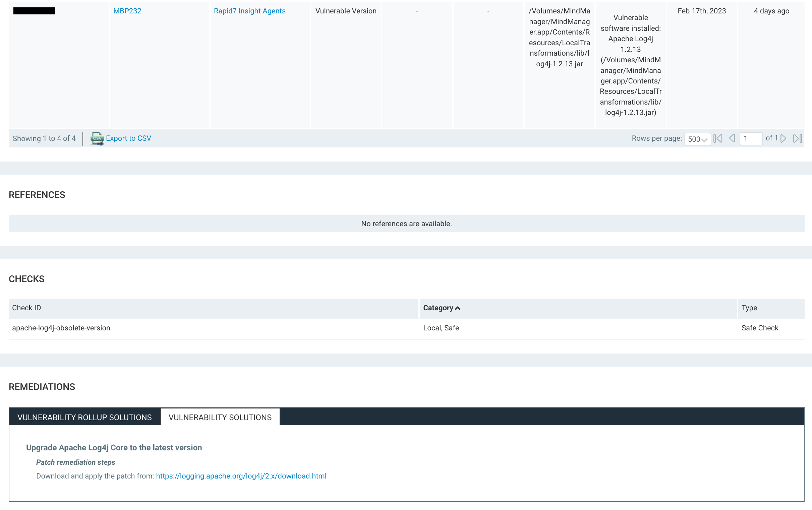The width and height of the screenshot is (812, 510).
Task: Click the Upgrade Apache Log4j Core heading
Action: (x=114, y=448)
